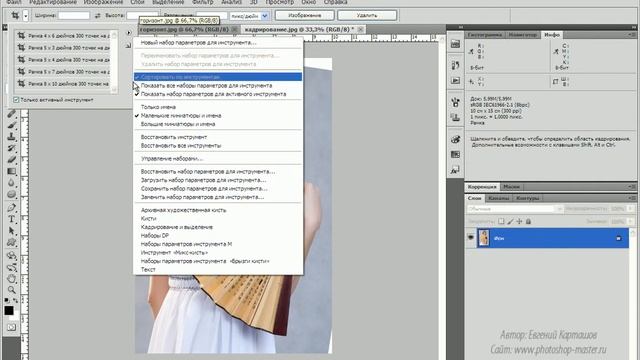
Task: Click the 'Удалить' button in options bar
Action: 367,16
